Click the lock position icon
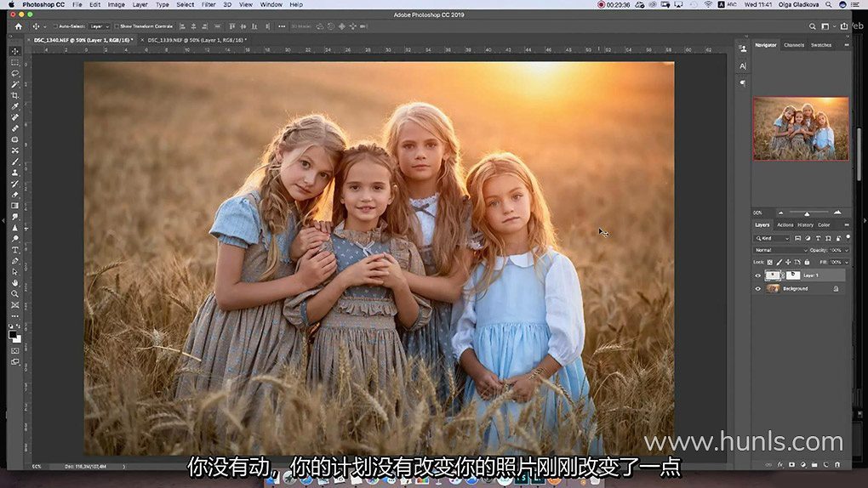 point(788,262)
